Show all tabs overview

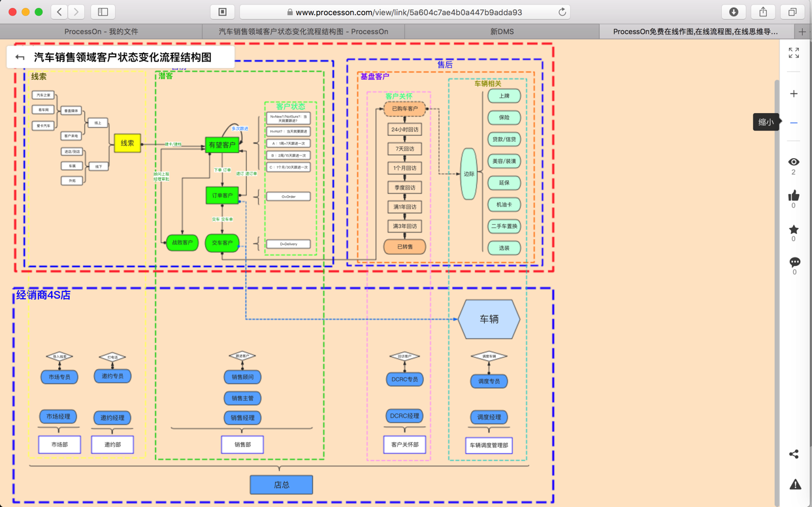[x=792, y=12]
